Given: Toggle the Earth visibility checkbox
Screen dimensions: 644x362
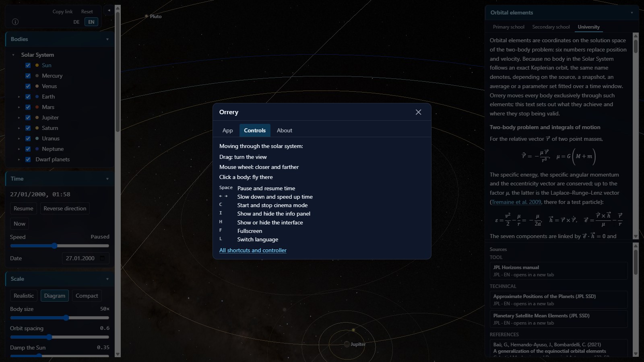Looking at the screenshot, I should tap(28, 97).
